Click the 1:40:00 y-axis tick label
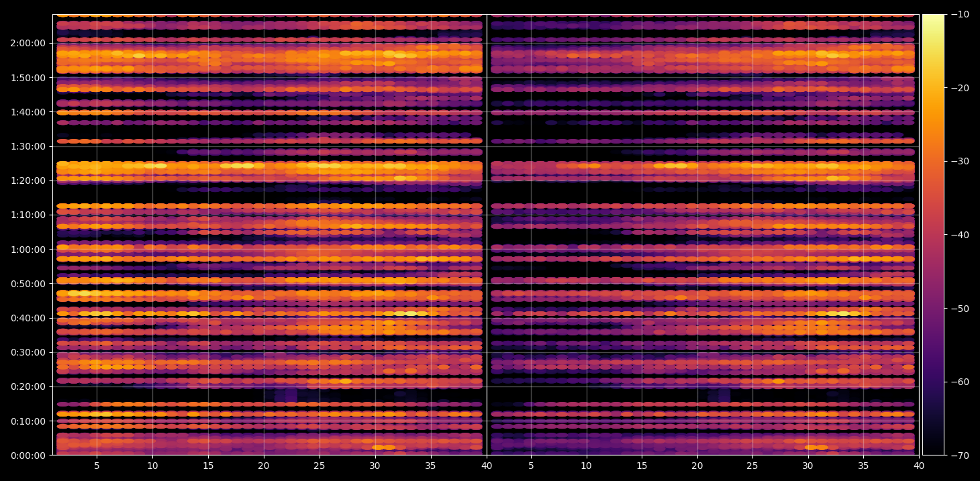Screen dimensions: 980x481 coord(28,112)
